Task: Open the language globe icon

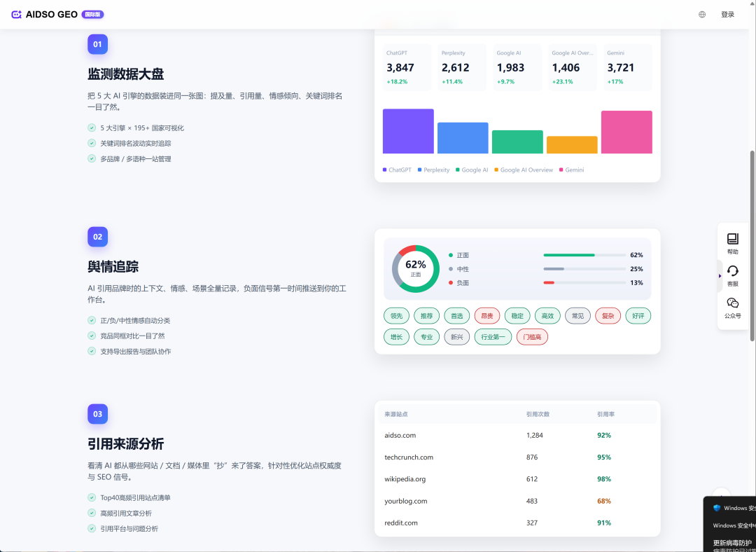Action: [702, 15]
